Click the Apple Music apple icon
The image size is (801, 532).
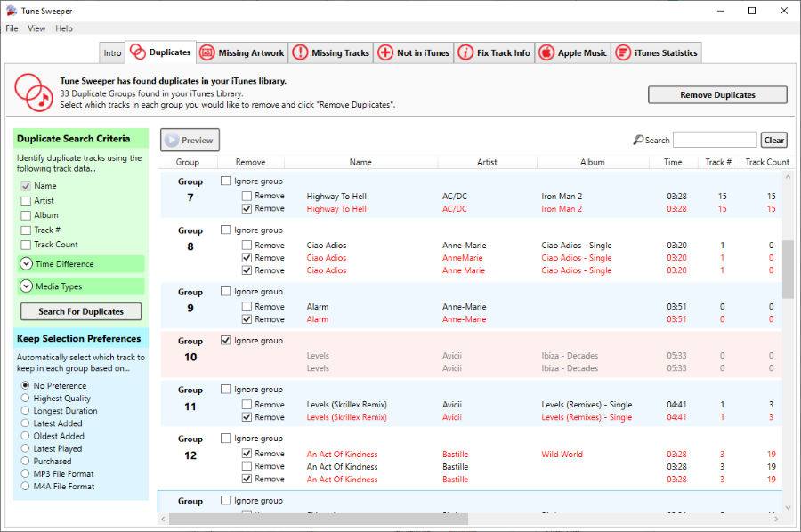546,52
